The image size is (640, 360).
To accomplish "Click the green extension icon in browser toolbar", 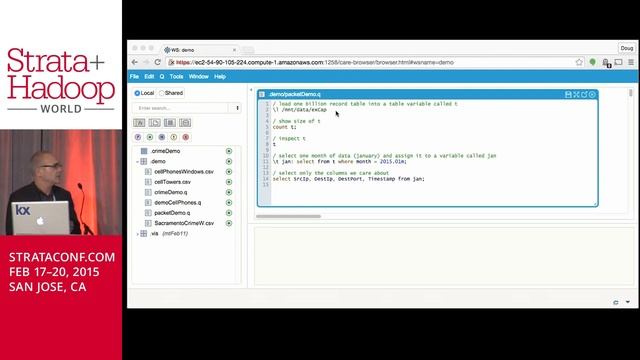I will tap(593, 62).
